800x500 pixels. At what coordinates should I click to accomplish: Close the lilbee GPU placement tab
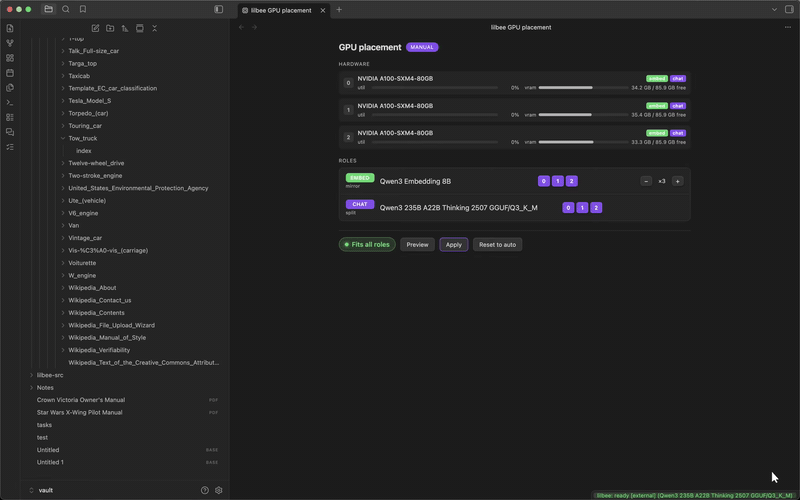[x=322, y=10]
